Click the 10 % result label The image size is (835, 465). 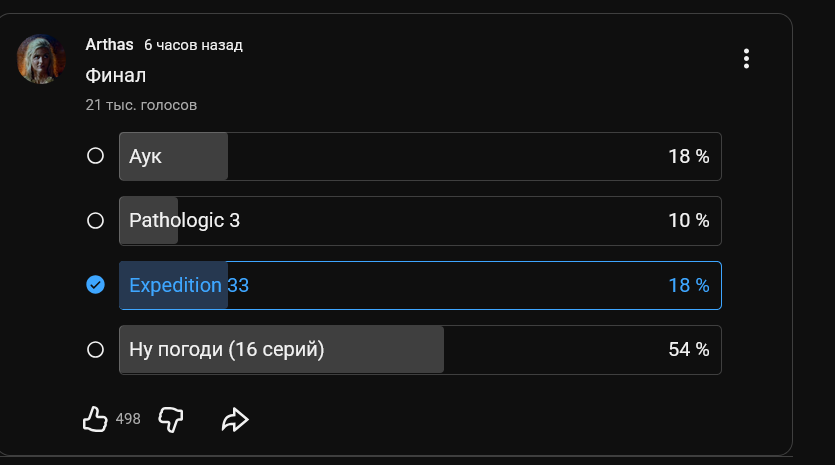pyautogui.click(x=689, y=220)
